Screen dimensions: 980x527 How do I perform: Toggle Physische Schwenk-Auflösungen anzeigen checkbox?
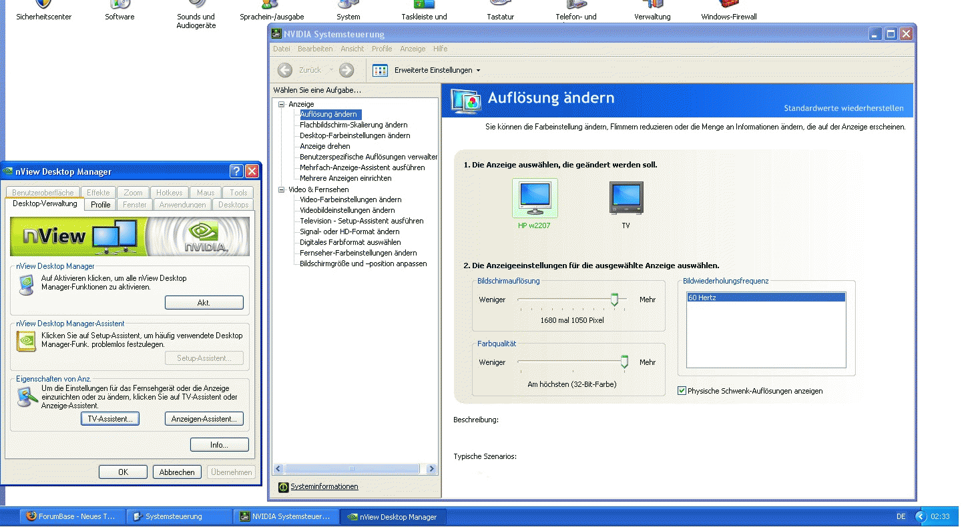click(682, 391)
